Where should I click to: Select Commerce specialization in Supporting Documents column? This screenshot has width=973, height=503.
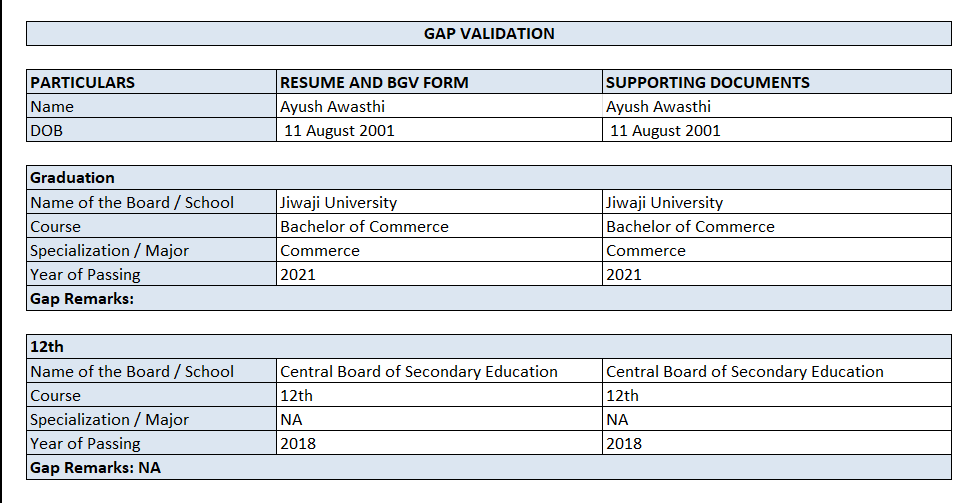tap(646, 251)
